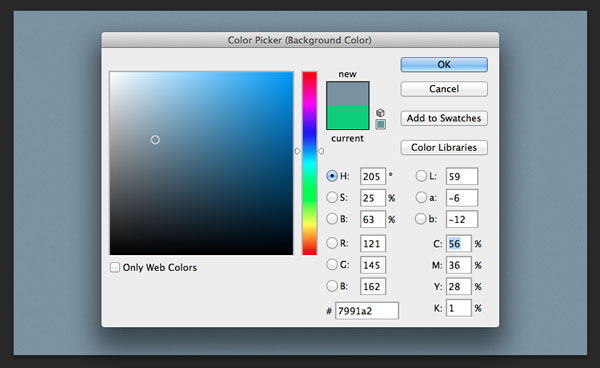This screenshot has width=600, height=368.
Task: Select the RGB blue B radio button
Action: pyautogui.click(x=332, y=286)
